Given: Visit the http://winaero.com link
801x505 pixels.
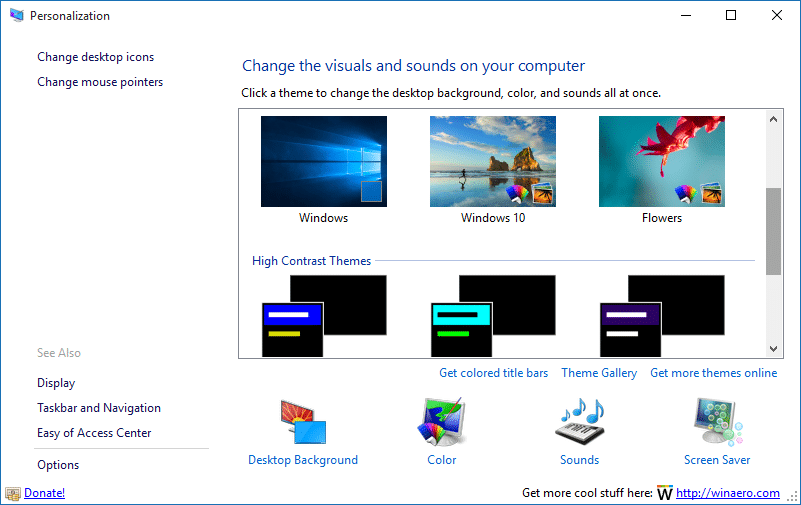Looking at the screenshot, I should tap(728, 493).
